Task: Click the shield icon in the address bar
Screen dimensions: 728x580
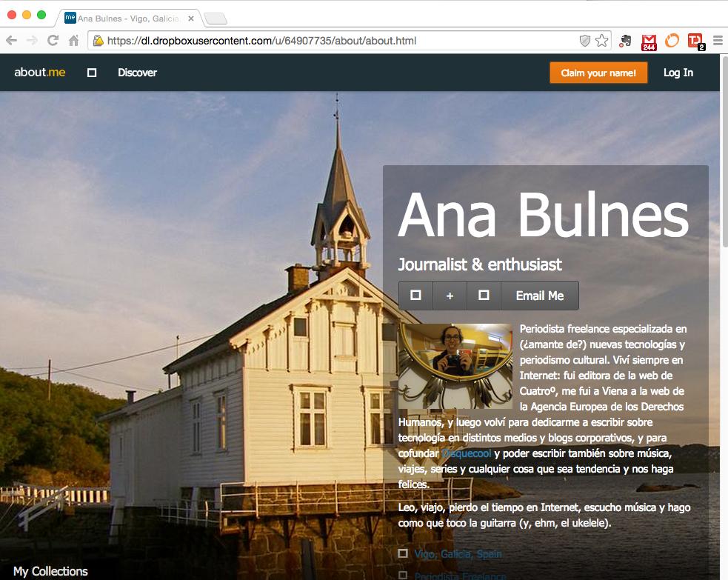Action: coord(584,41)
